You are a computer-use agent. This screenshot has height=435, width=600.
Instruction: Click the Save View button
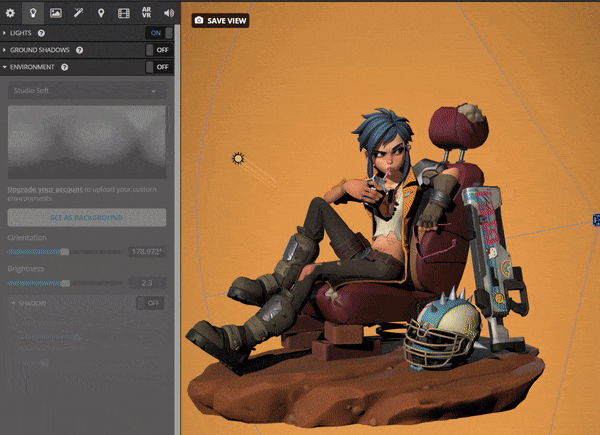[220, 20]
